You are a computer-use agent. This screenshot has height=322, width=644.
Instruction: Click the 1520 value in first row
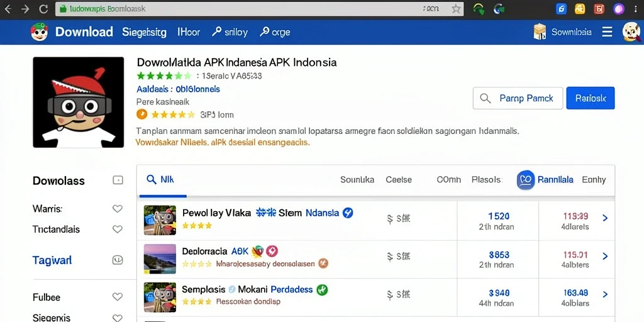coord(499,216)
